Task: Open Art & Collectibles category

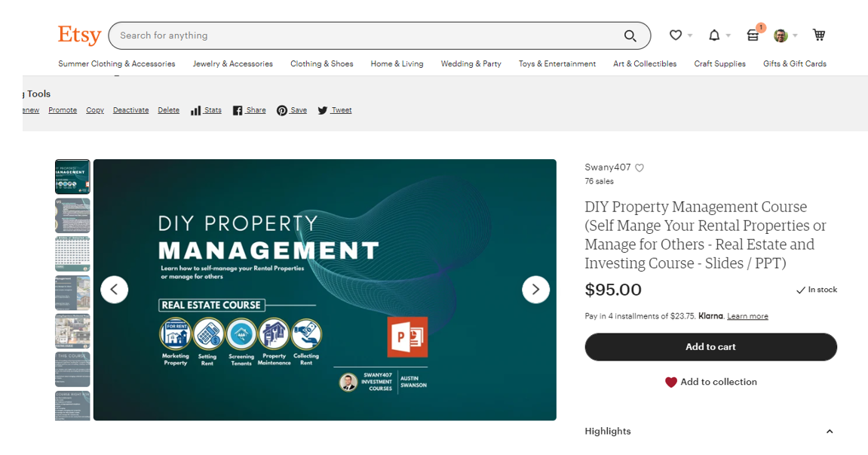Action: coord(645,63)
